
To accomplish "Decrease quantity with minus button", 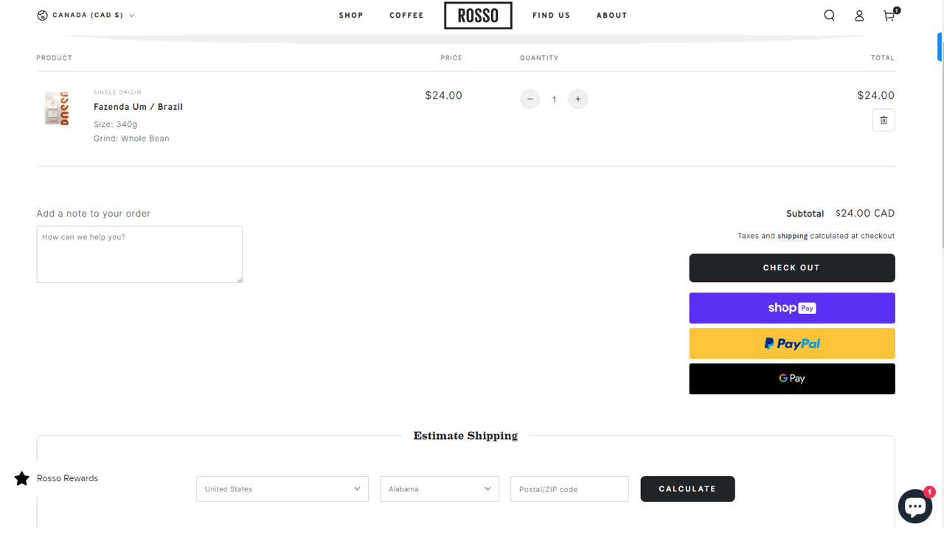I will (x=530, y=99).
